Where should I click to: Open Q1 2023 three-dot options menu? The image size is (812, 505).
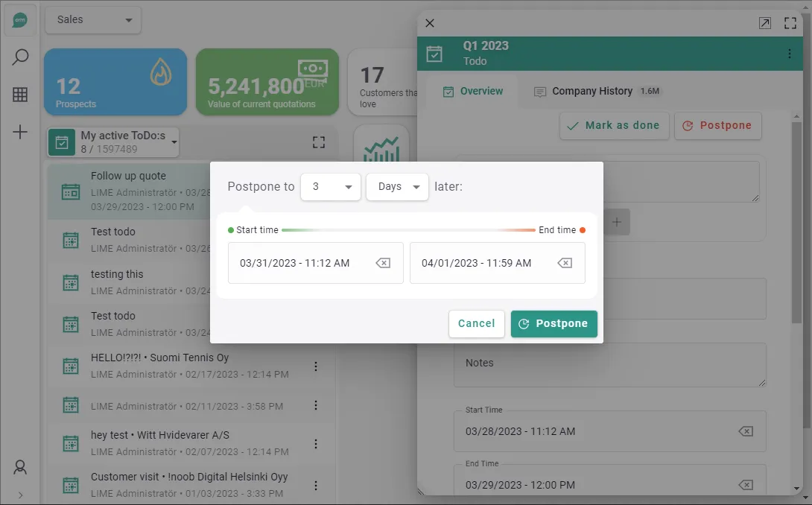(790, 54)
